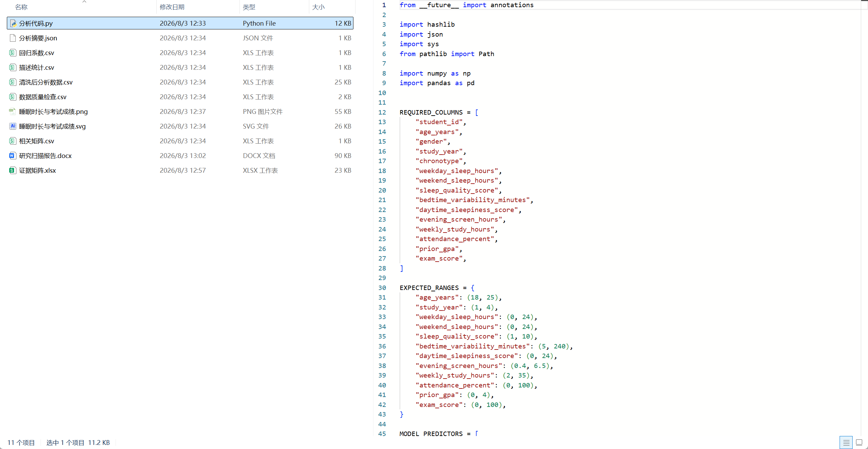Click line number 12 in the code preview

(382, 112)
